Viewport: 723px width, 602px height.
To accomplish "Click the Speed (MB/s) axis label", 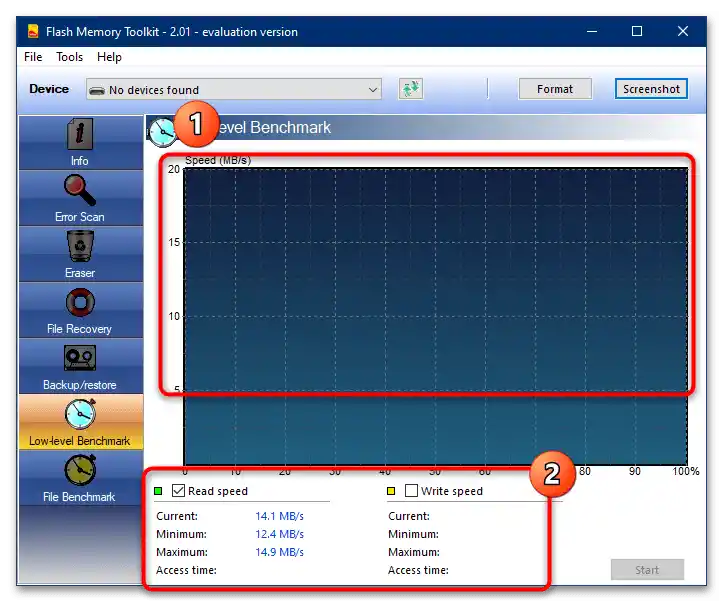I will (218, 160).
